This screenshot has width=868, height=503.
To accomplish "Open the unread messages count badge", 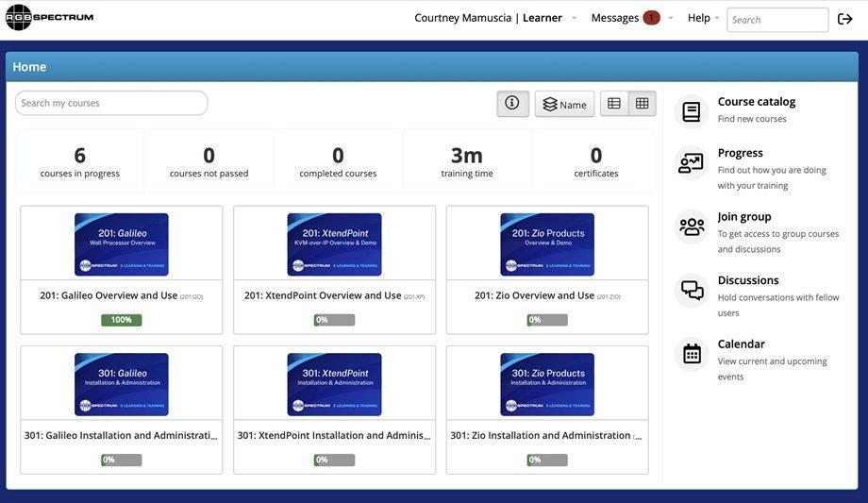I will [x=651, y=18].
